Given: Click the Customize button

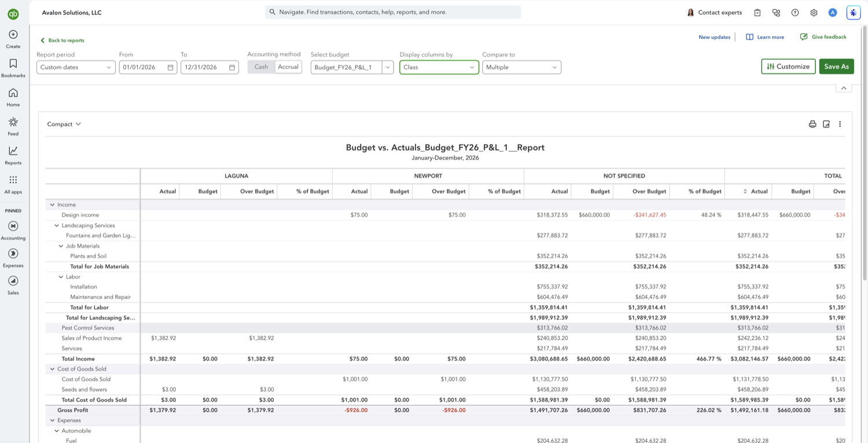Looking at the screenshot, I should tap(788, 67).
